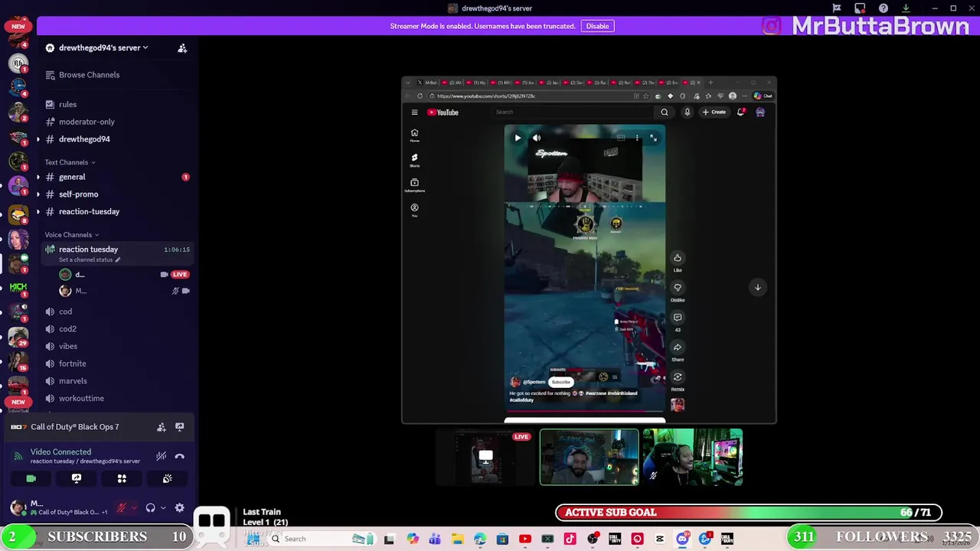The width and height of the screenshot is (980, 551).
Task: Click the YouTube logo in shared stream
Action: (443, 112)
